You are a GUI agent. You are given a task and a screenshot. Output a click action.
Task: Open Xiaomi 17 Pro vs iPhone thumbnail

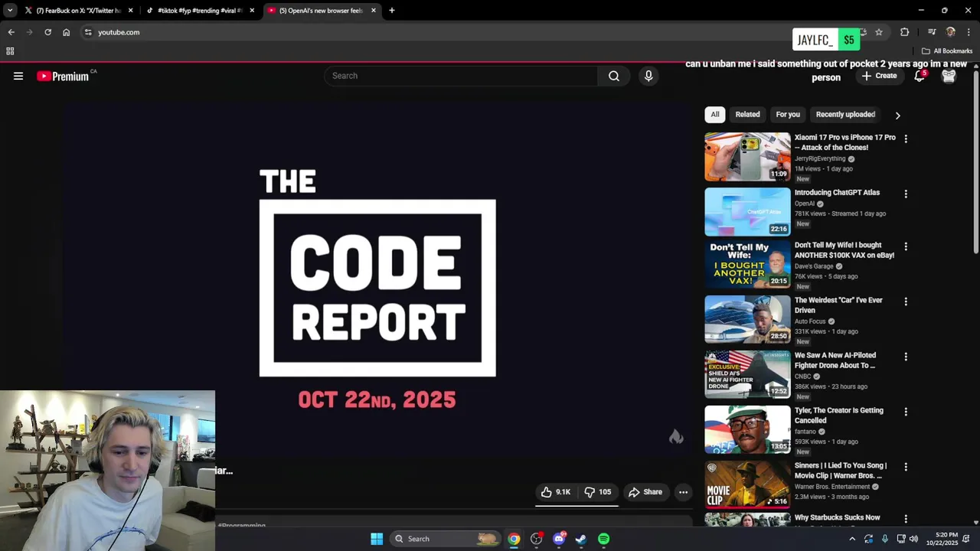[747, 157]
